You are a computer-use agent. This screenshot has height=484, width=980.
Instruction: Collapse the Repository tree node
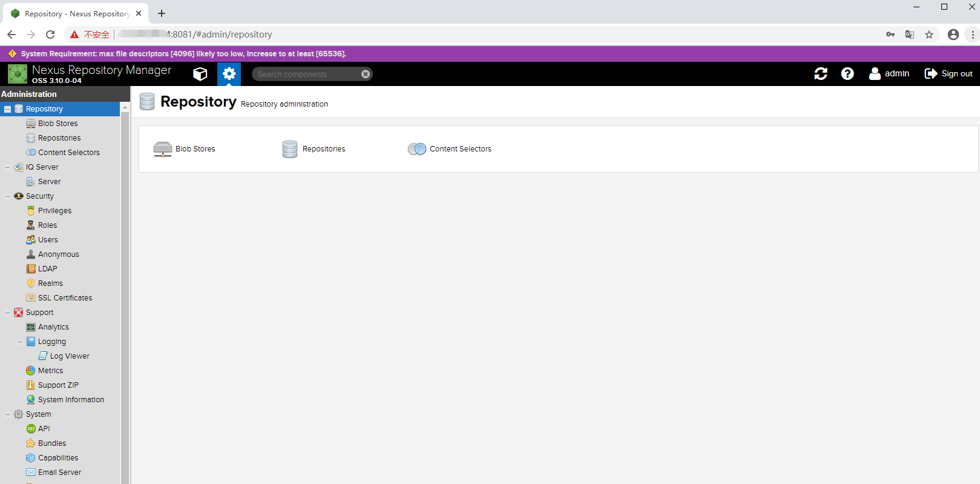click(x=8, y=109)
